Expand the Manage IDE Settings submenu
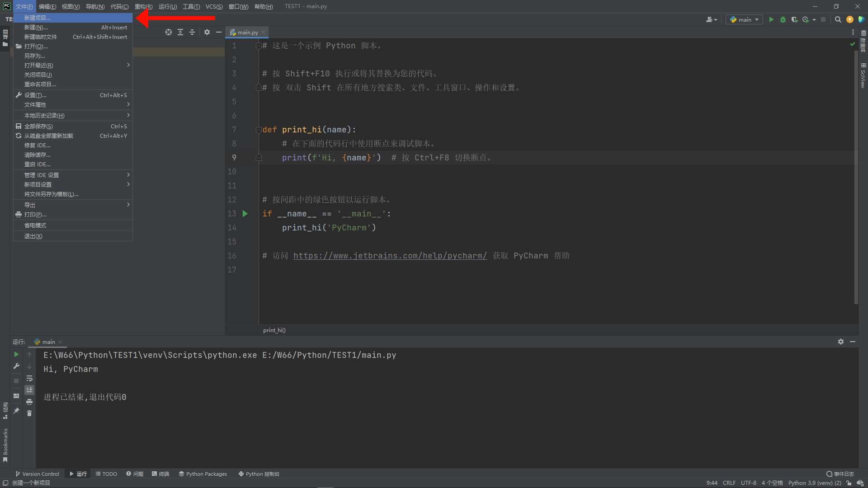 click(73, 175)
